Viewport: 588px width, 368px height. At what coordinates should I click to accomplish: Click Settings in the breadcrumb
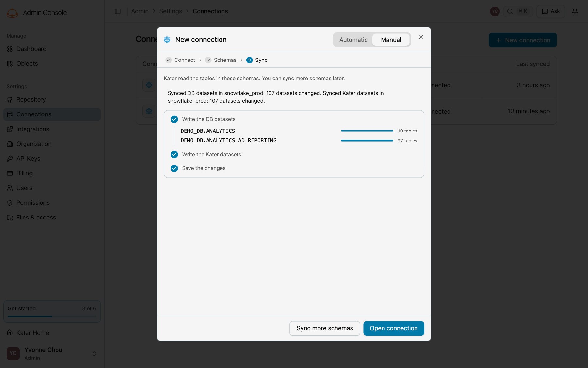(x=171, y=11)
